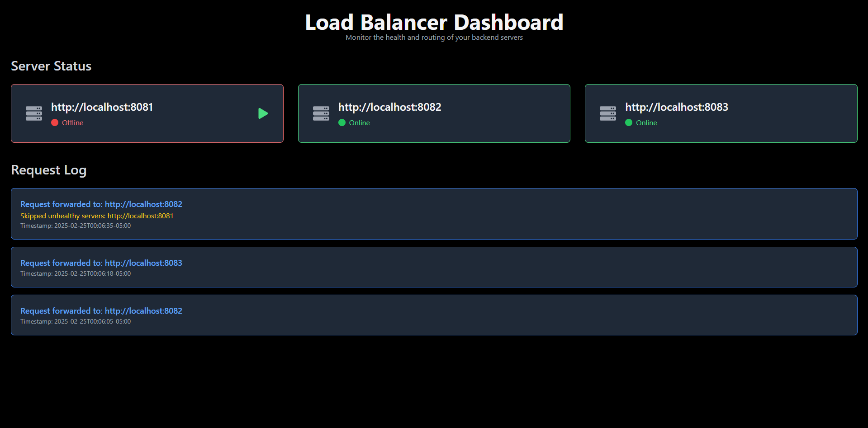Click red Offline status dot on 8081
Image resolution: width=868 pixels, height=428 pixels.
click(55, 122)
